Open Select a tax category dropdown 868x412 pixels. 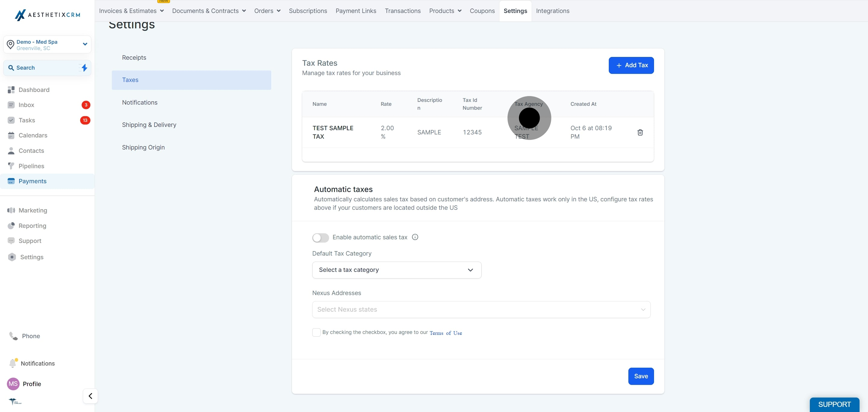pos(397,270)
